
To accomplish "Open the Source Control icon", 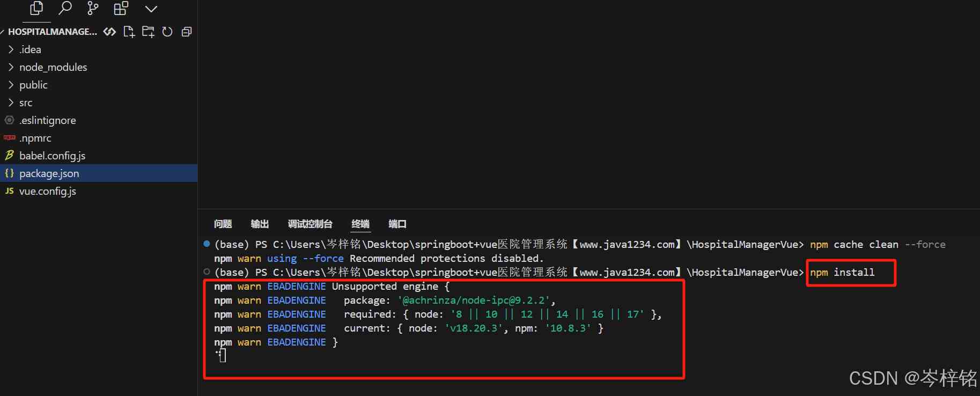I will (x=93, y=8).
